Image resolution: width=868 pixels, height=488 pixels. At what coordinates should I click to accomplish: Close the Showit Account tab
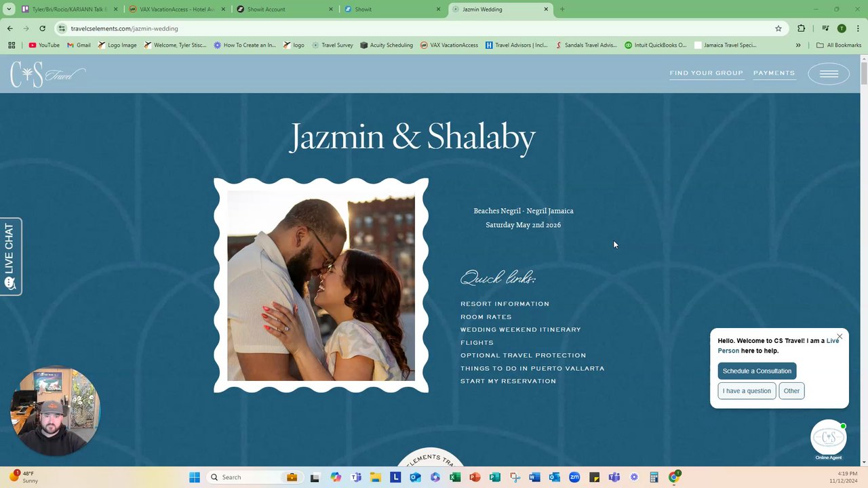[331, 9]
